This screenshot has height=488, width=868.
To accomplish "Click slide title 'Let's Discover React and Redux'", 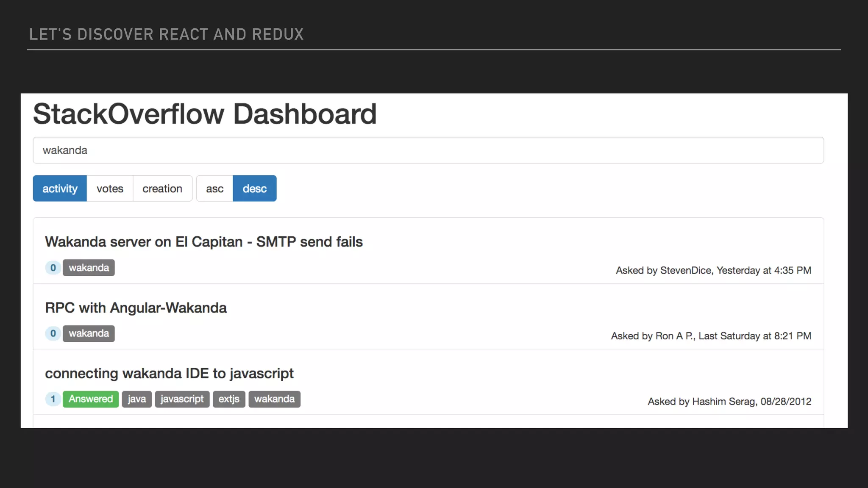I will pyautogui.click(x=167, y=34).
